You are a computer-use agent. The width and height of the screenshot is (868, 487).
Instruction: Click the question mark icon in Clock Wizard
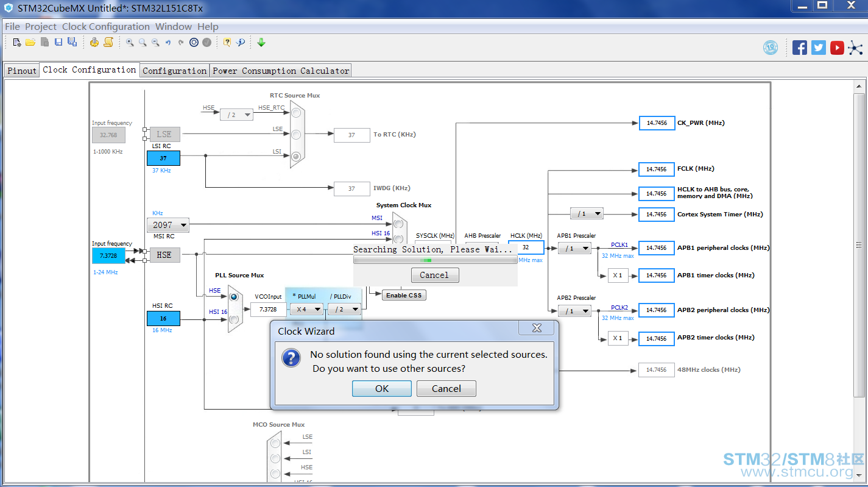(x=291, y=358)
